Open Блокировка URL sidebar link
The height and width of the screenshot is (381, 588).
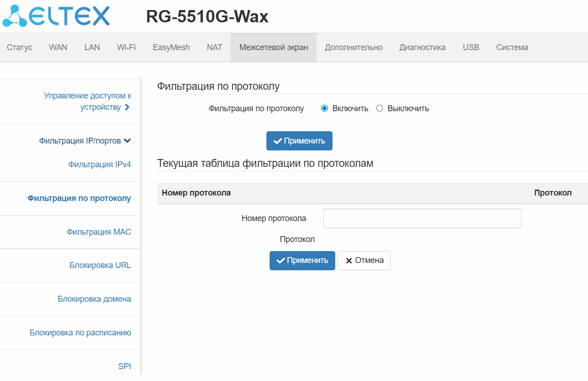coord(100,265)
